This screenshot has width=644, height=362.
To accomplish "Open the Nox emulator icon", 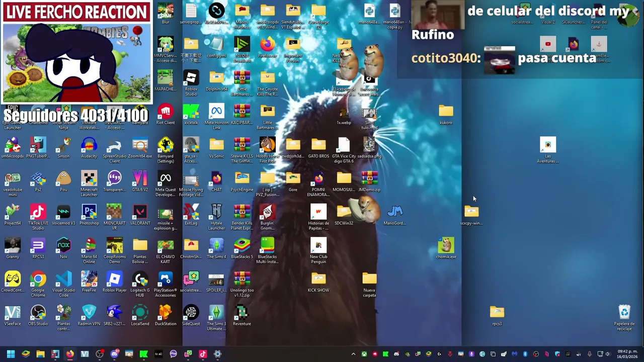I will pos(63,249).
